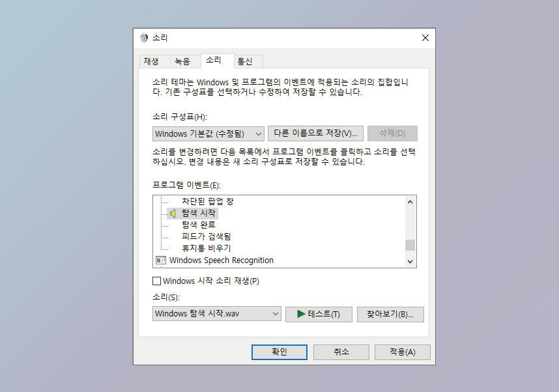Select the 휴지통 비우기 event

tap(207, 248)
